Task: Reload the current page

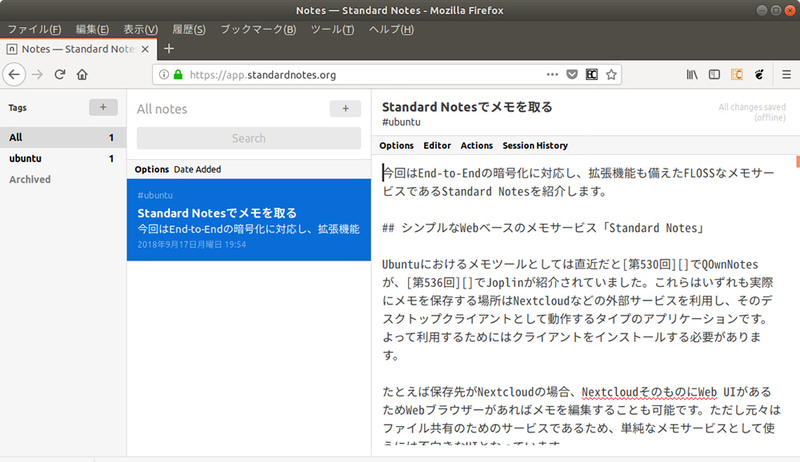Action: [x=60, y=75]
